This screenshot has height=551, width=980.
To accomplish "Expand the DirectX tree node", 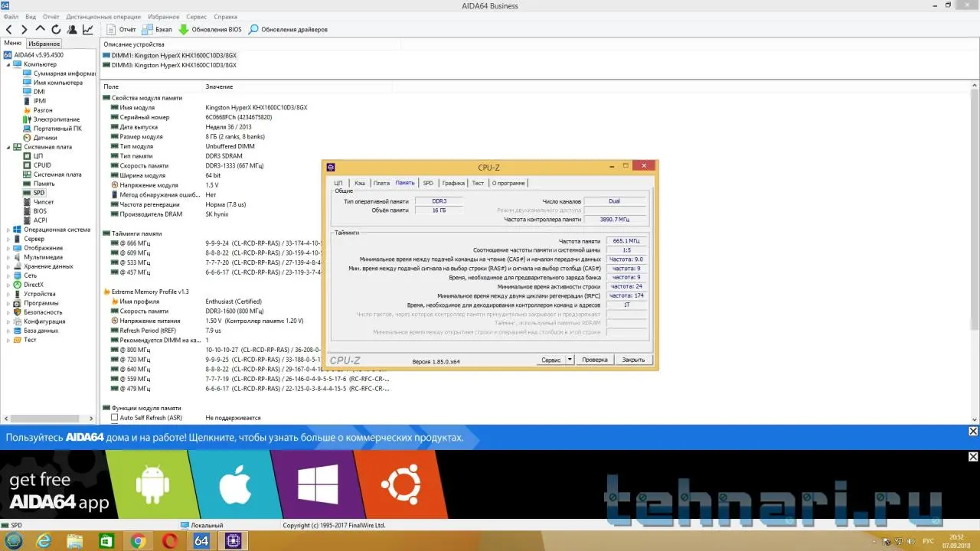I will 8,285.
